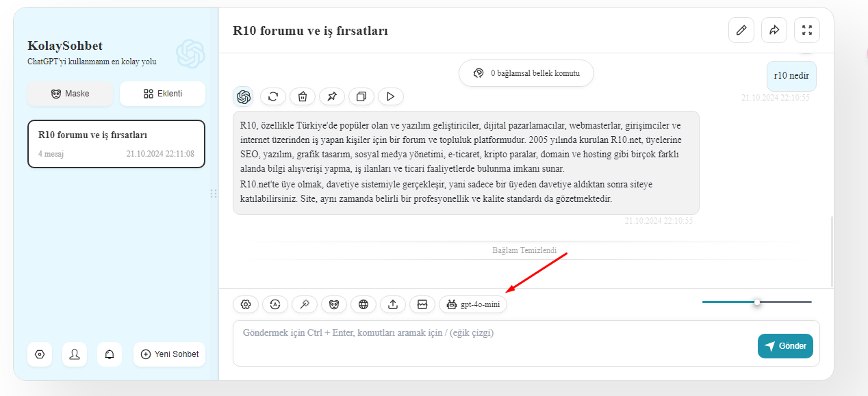Click the circular 'A' auto theme icon

click(275, 304)
